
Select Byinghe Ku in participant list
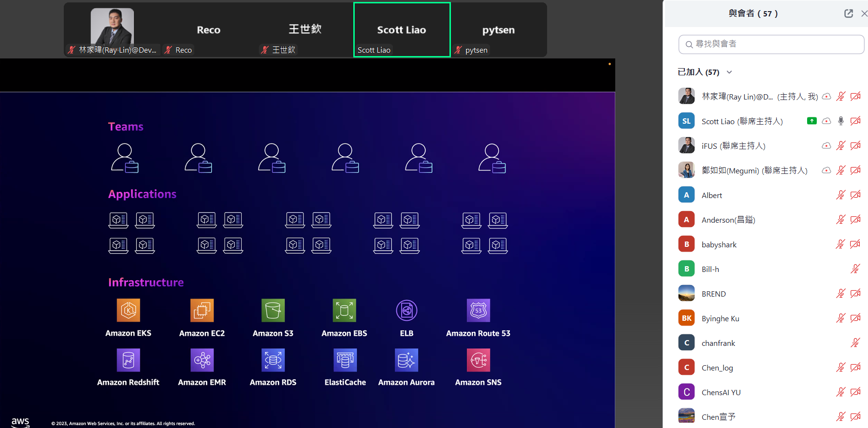point(720,318)
